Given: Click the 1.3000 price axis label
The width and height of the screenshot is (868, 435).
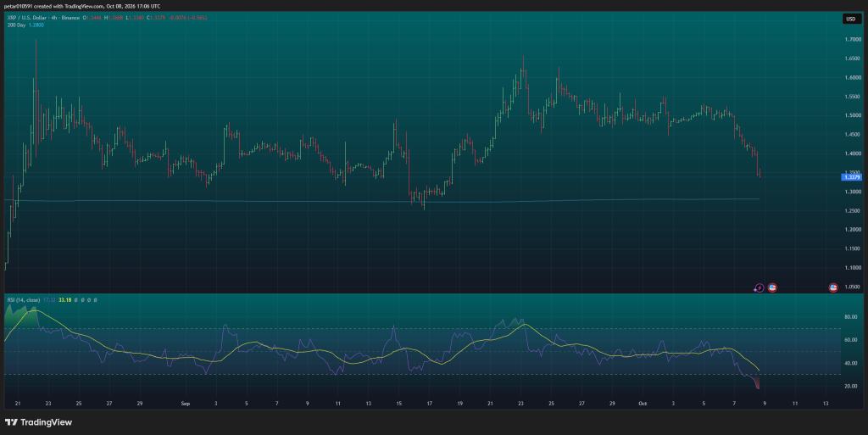Looking at the screenshot, I should 853,192.
